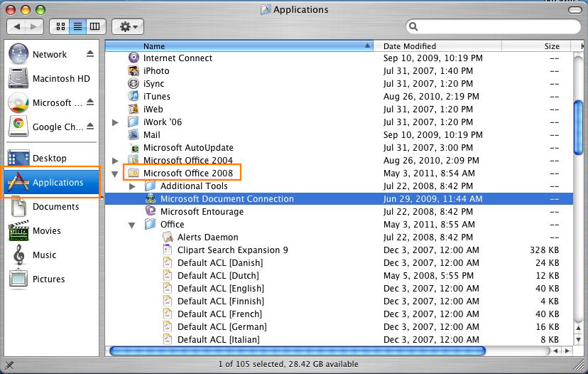The image size is (588, 374).
Task: Click the horizontal scrollbar thumb
Action: tap(298, 351)
